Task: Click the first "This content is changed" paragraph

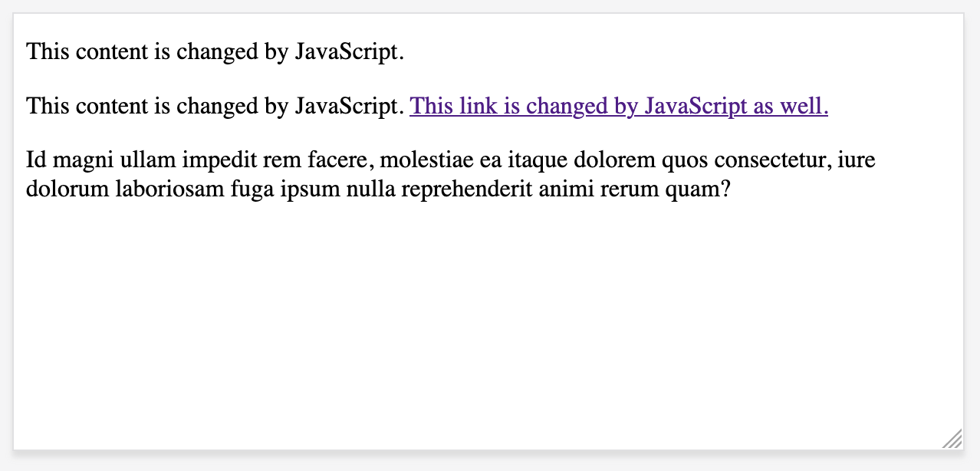Action: pyautogui.click(x=215, y=52)
